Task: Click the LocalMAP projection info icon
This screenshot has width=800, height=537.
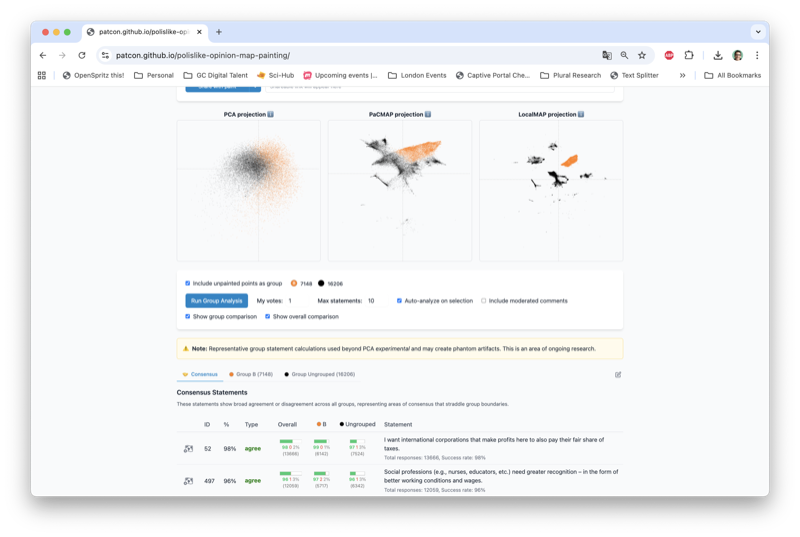Action: (580, 115)
